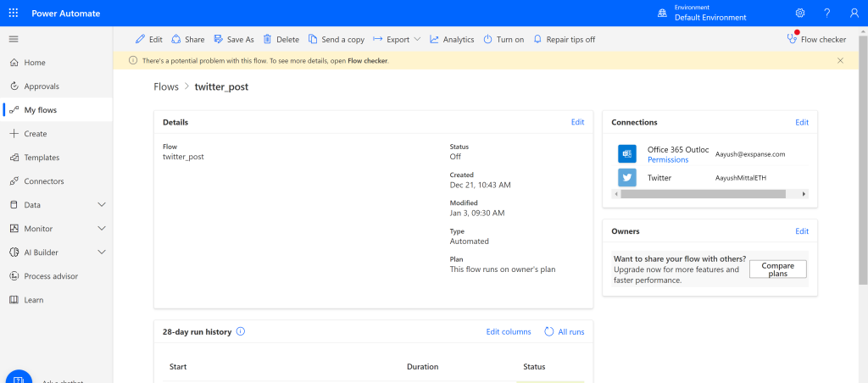868x383 pixels.
Task: Go to Home in sidebar
Action: tap(57, 63)
